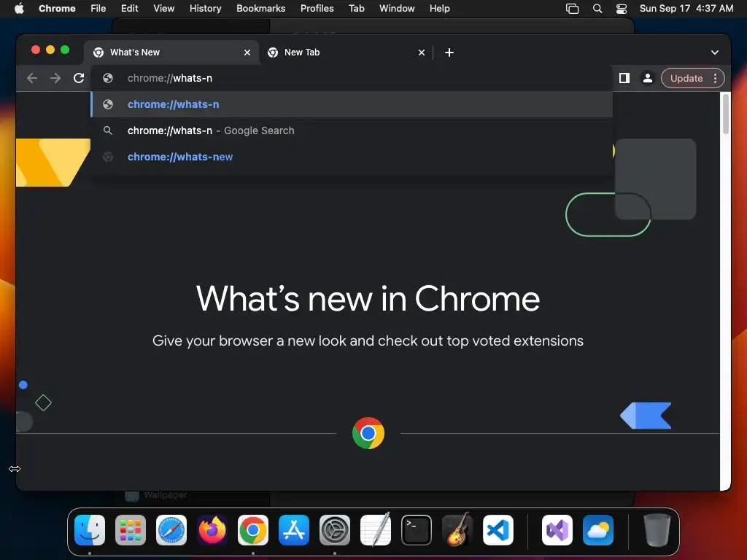Launch Firefox from the Dock
Image resolution: width=747 pixels, height=560 pixels.
coord(212,529)
